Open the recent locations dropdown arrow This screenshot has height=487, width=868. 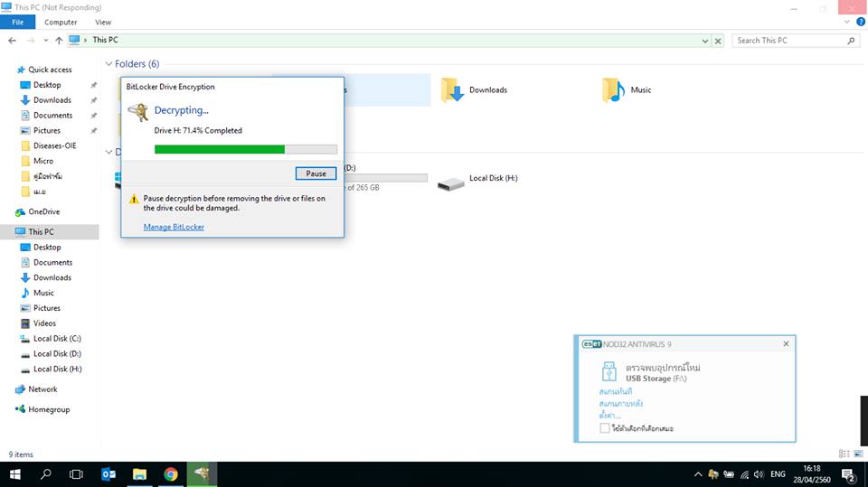(45, 41)
